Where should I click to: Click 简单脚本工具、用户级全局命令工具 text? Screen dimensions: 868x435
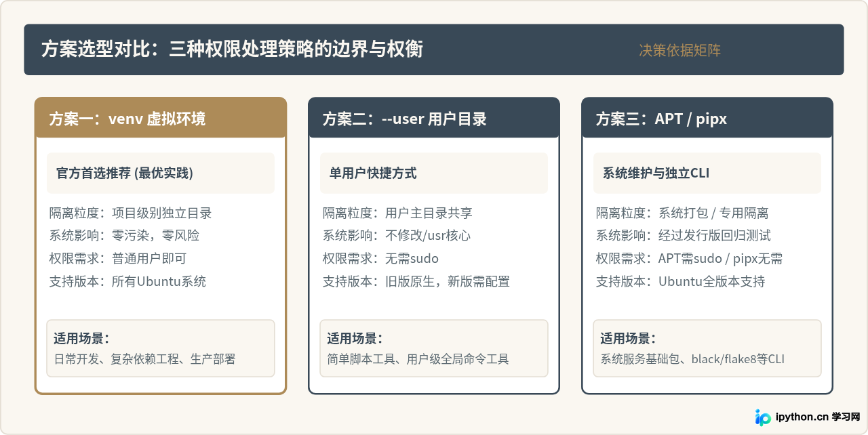pyautogui.click(x=418, y=359)
